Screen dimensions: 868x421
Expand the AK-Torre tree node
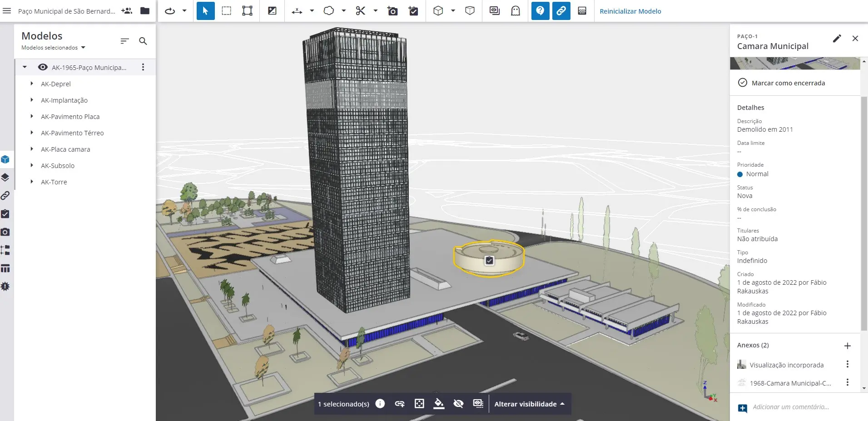(x=32, y=182)
